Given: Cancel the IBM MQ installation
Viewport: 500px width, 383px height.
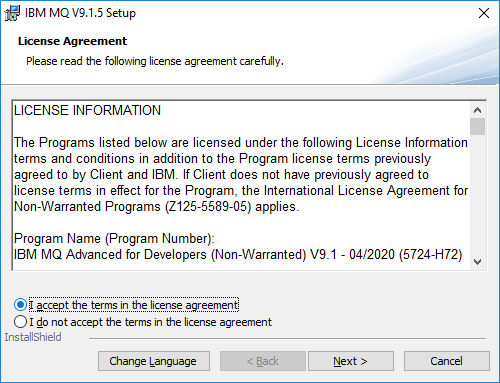Looking at the screenshot, I should click(447, 361).
